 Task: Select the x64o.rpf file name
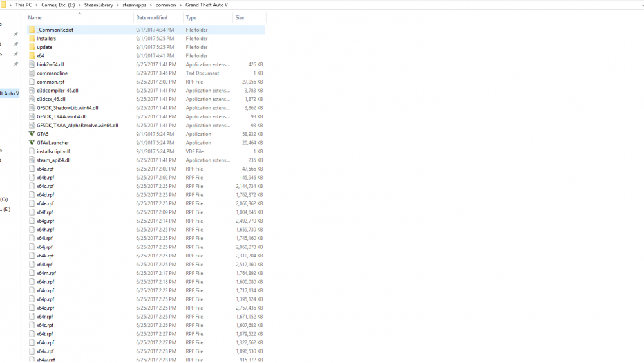(x=46, y=290)
